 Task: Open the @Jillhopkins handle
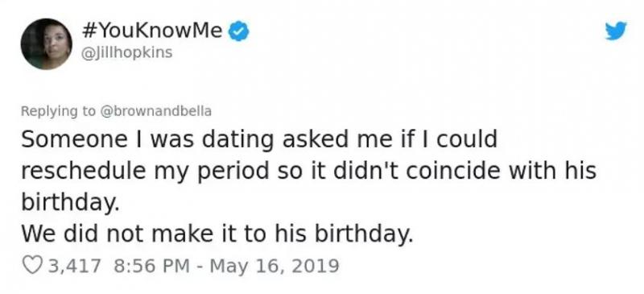coord(127,53)
